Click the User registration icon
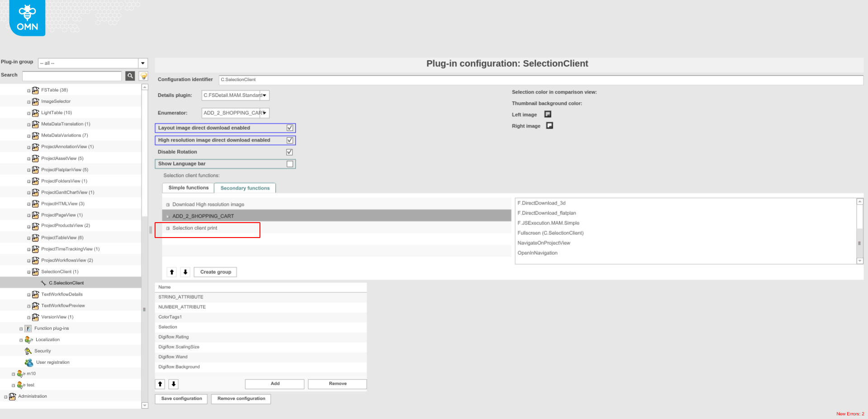This screenshot has width=868, height=419. tap(29, 362)
